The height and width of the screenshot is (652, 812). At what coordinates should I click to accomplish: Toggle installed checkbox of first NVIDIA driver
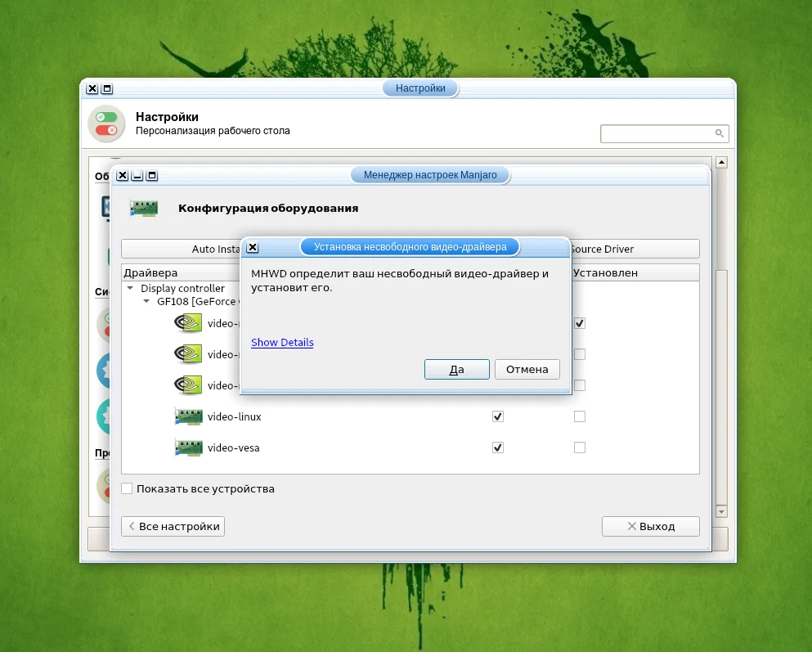click(x=580, y=323)
